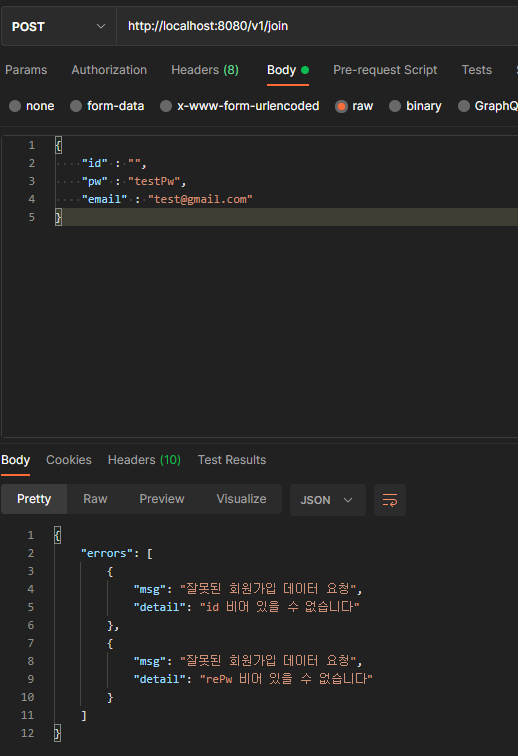Open the Tests request tab
The image size is (518, 756).
tap(477, 70)
